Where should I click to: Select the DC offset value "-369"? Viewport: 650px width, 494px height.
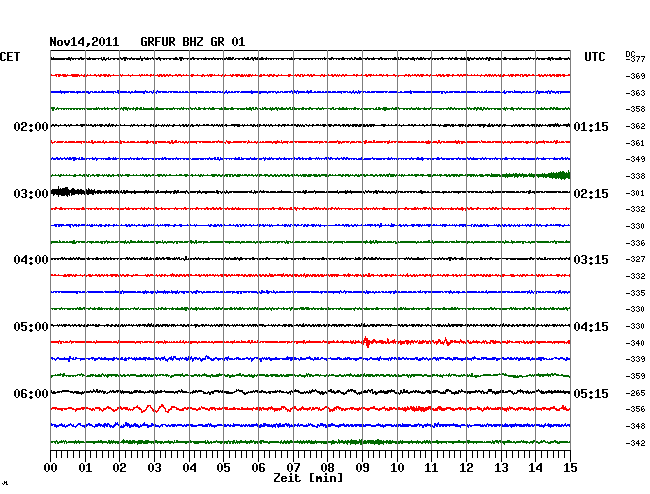[x=635, y=76]
